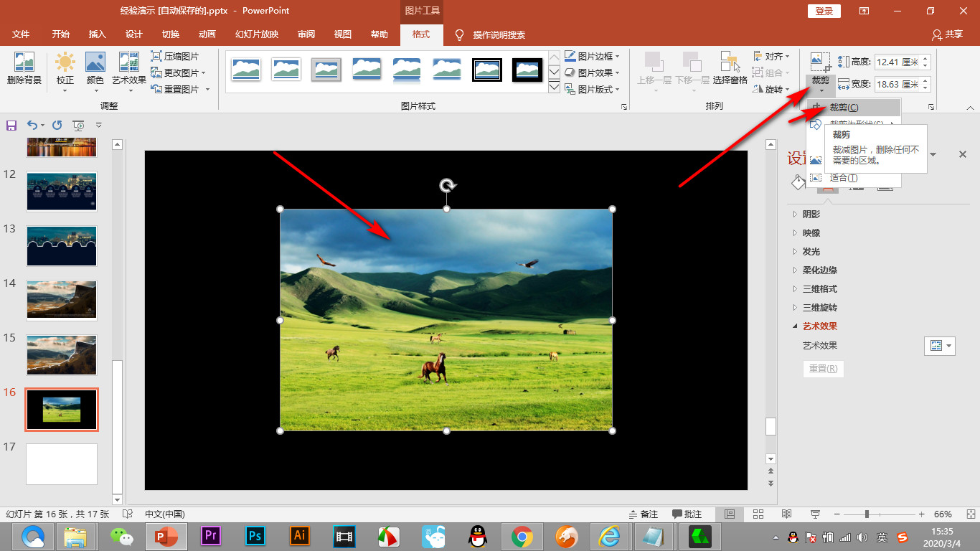Click the Save icon in quick access toolbar
Image resolution: width=980 pixels, height=551 pixels.
(11, 125)
